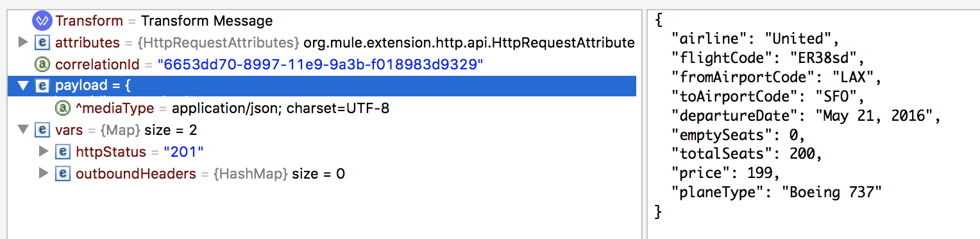This screenshot has width=980, height=239.
Task: Expand the outboundHeaders HashMap arrow
Action: point(44,174)
